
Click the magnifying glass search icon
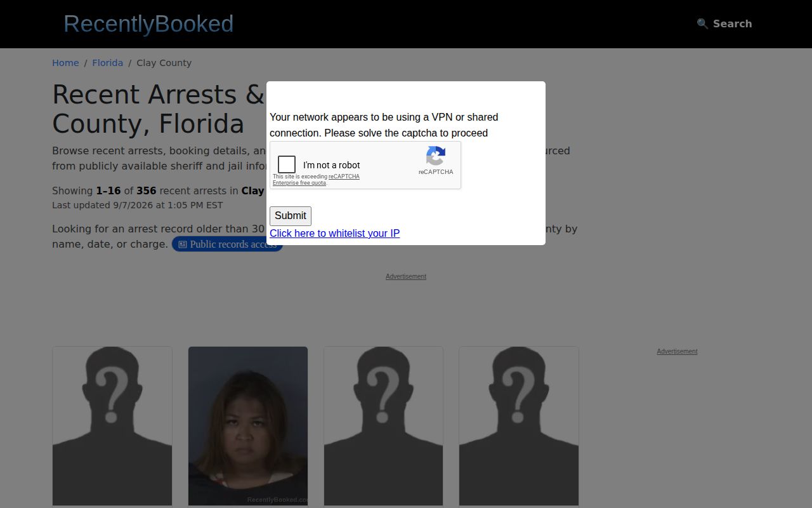click(702, 23)
